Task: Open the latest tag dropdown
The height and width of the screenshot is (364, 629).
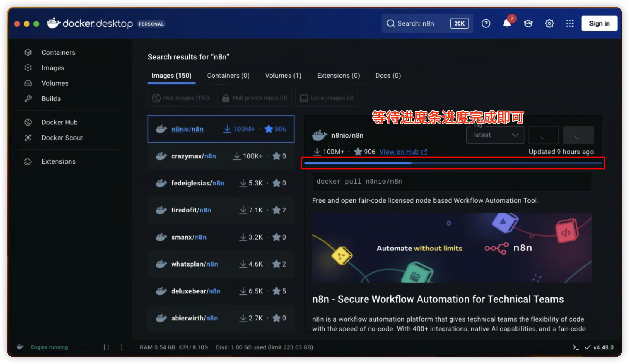Action: [x=495, y=135]
